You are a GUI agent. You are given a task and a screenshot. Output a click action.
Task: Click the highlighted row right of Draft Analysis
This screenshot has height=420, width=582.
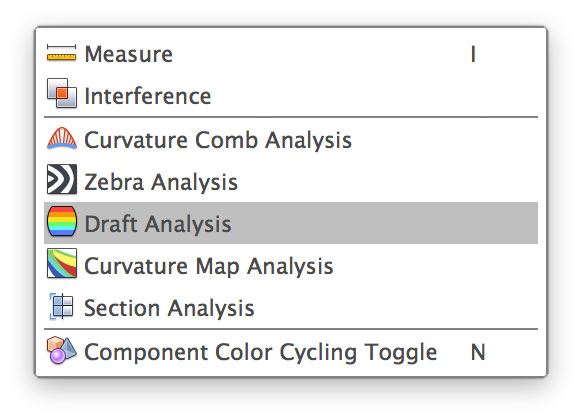pos(384,223)
